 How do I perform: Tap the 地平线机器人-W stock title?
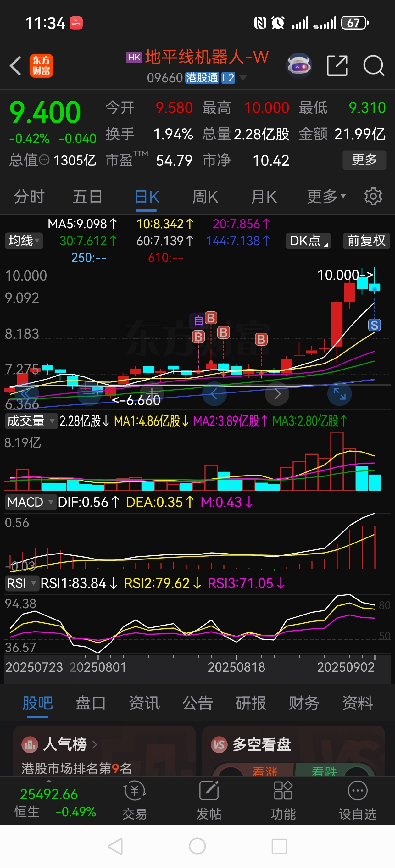click(207, 57)
